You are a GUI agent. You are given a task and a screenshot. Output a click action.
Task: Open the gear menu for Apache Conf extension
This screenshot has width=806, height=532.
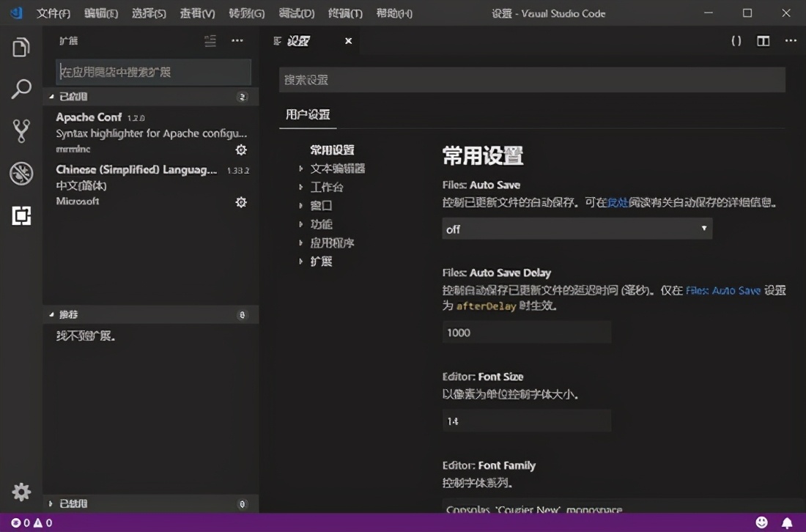point(241,149)
